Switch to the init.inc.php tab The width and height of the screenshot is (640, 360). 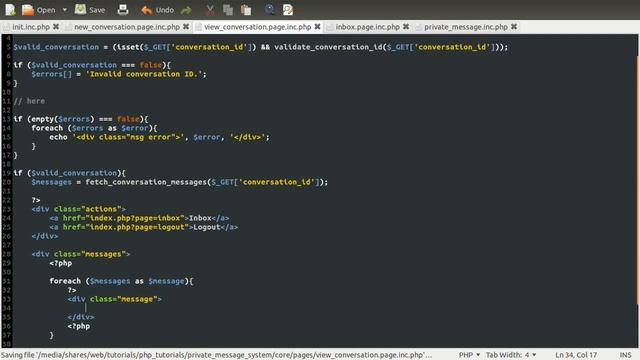pos(31,27)
